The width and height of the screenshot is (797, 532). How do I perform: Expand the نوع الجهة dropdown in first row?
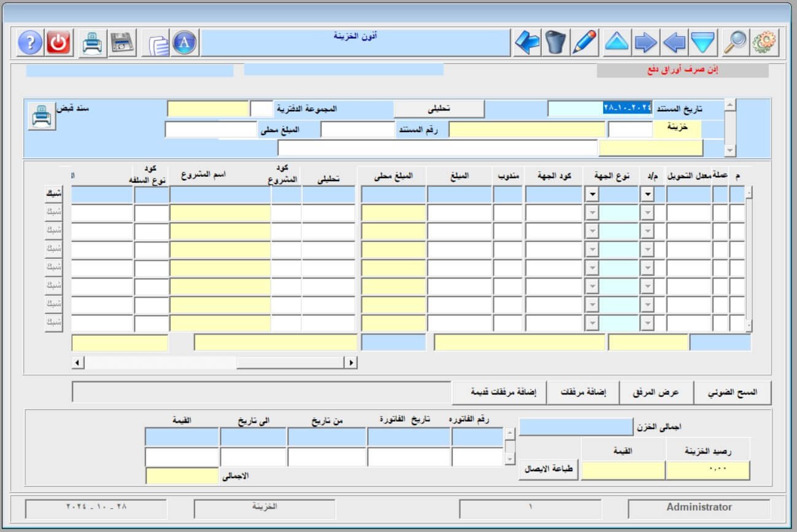tap(592, 195)
